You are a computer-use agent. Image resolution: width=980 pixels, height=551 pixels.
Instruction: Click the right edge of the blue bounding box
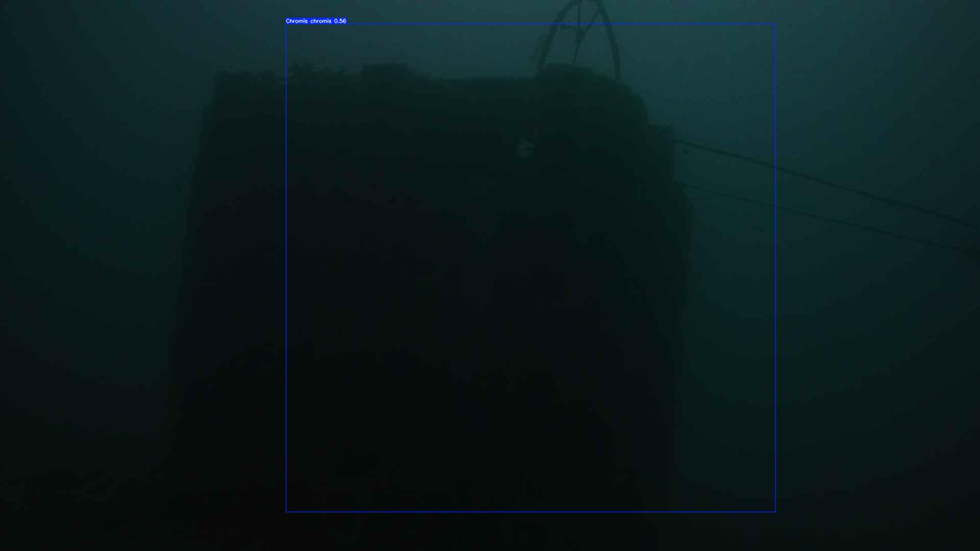pos(775,268)
